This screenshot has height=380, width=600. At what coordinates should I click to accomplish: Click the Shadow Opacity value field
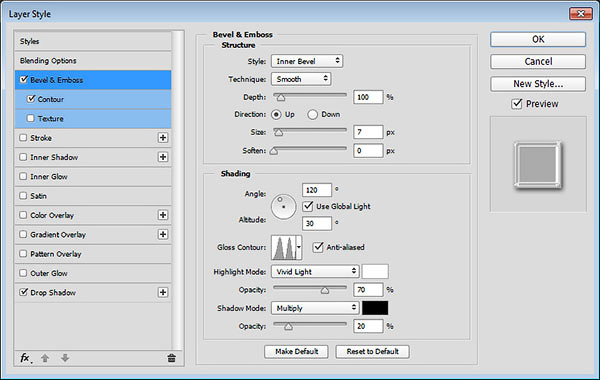pyautogui.click(x=368, y=326)
